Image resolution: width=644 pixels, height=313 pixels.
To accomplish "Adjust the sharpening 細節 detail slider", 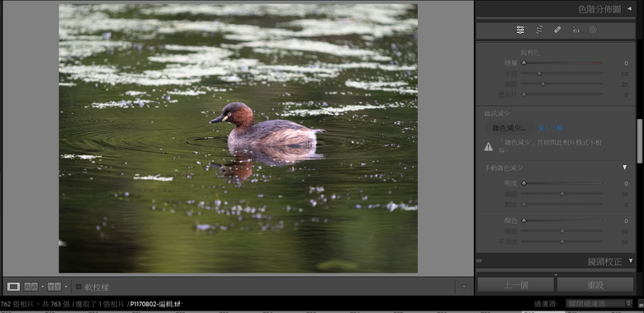I will (x=562, y=83).
